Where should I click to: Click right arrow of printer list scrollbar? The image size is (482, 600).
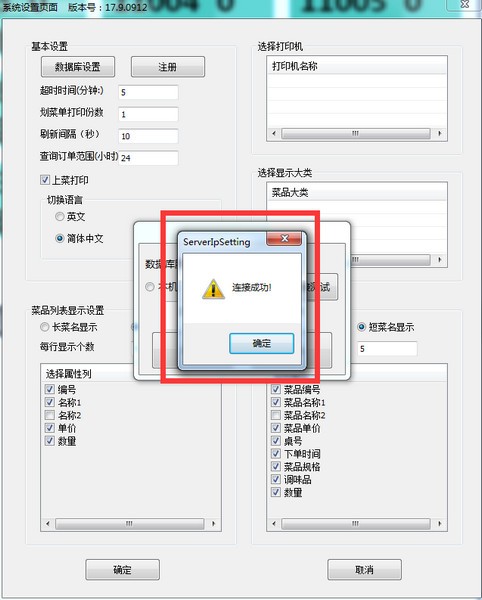(x=440, y=134)
